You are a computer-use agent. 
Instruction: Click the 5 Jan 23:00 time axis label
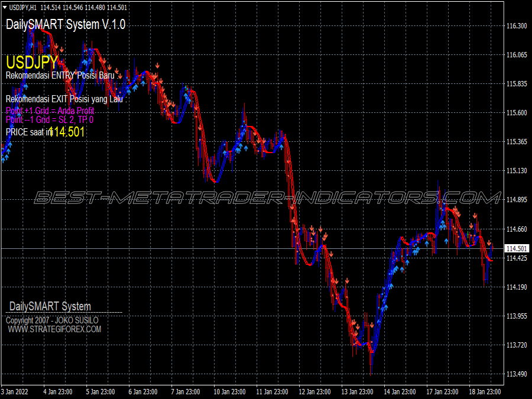(100, 392)
